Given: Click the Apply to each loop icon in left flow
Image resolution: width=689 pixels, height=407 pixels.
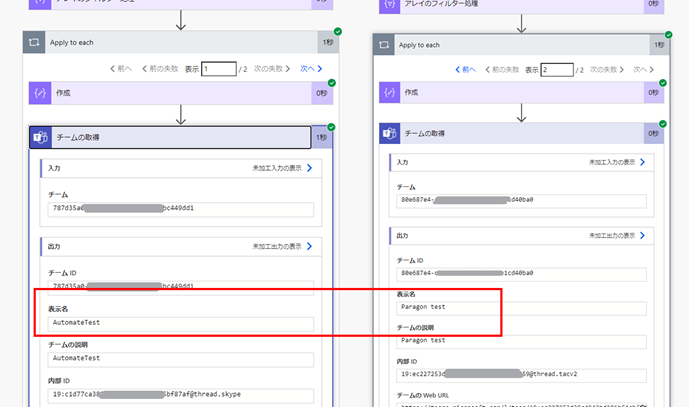Looking at the screenshot, I should click(34, 42).
